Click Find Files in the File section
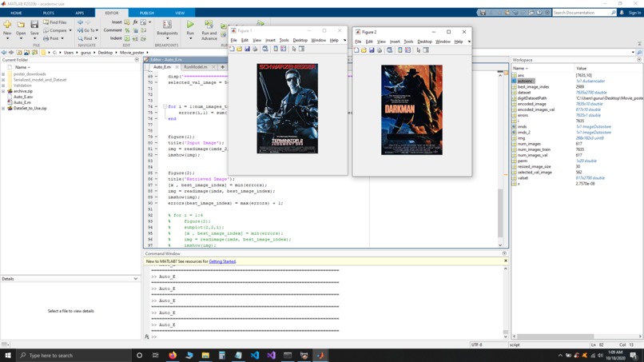Viewport: 644px width, 362px height. click(54, 22)
